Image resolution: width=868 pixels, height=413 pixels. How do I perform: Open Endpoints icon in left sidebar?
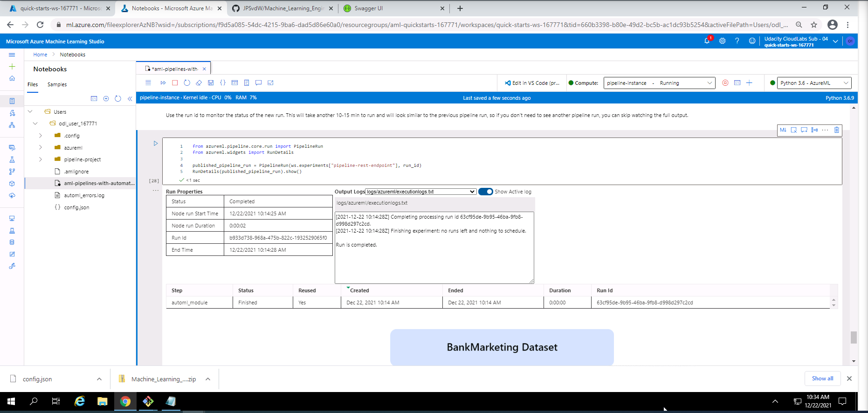[12, 196]
